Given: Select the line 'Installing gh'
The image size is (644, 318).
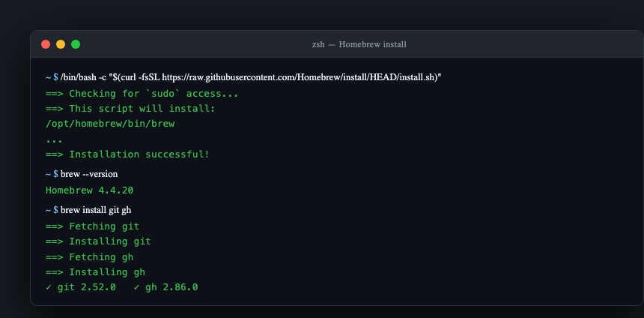Looking at the screenshot, I should pos(95,272).
